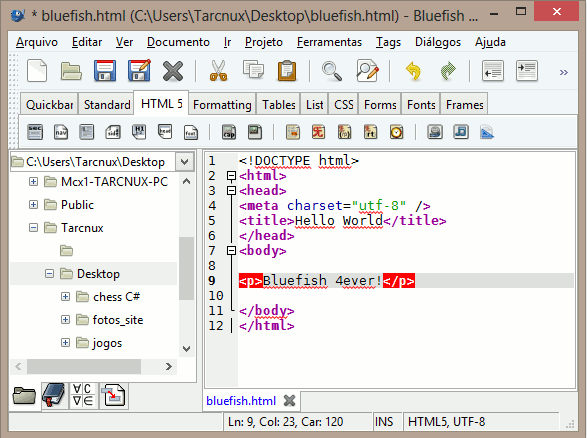587x438 pixels.
Task: Click the Open file folder icon
Action: coord(71,71)
